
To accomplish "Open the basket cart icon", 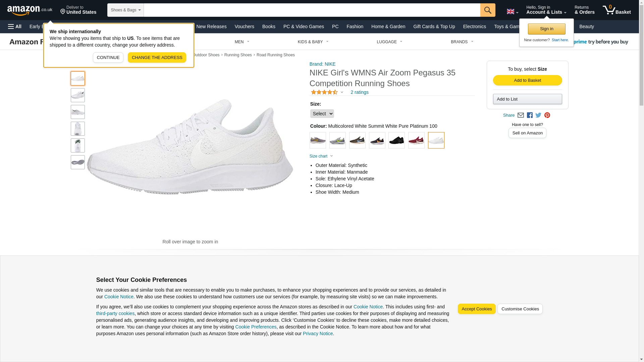I will (616, 10).
